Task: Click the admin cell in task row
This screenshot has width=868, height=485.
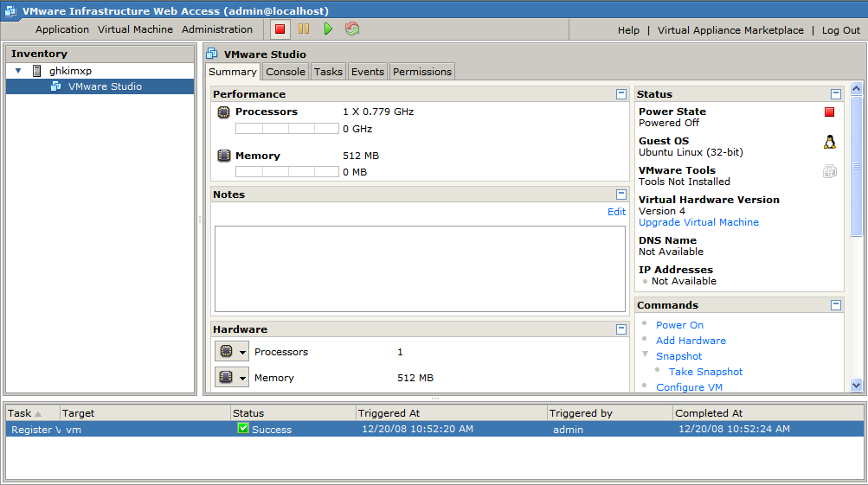Action: 568,430
